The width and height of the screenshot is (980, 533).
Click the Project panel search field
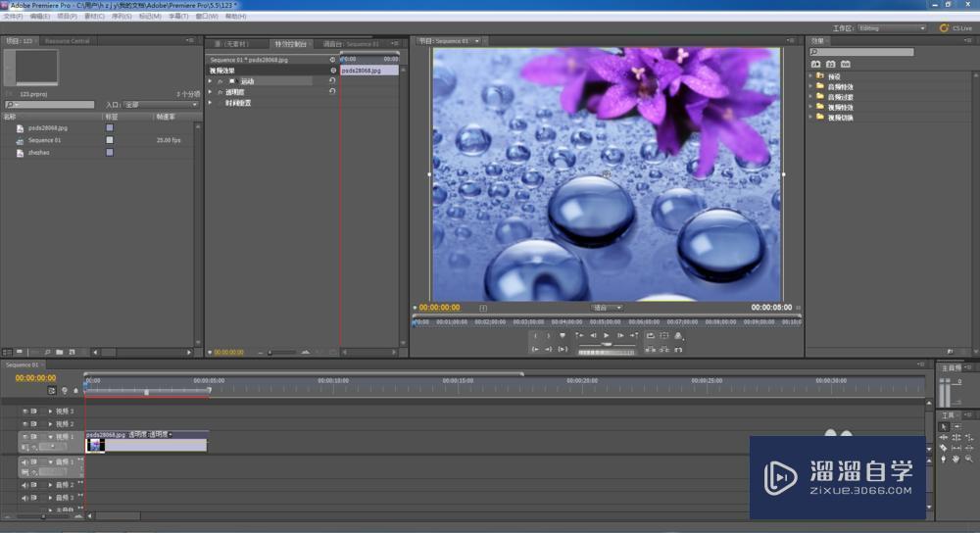[x=49, y=105]
